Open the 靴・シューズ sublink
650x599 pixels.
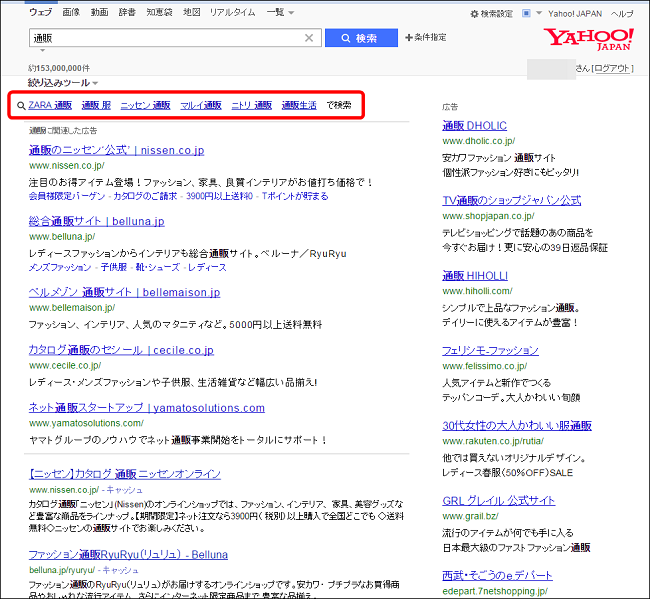[x=158, y=267]
